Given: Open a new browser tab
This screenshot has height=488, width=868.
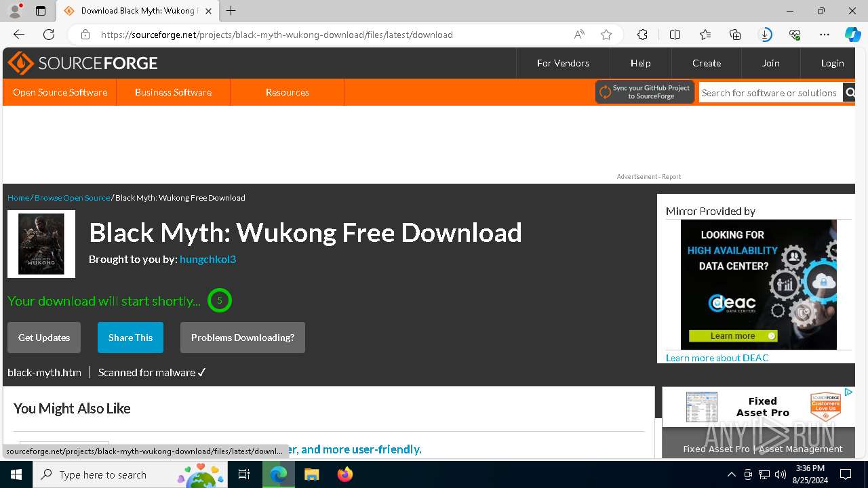Looking at the screenshot, I should 231,11.
